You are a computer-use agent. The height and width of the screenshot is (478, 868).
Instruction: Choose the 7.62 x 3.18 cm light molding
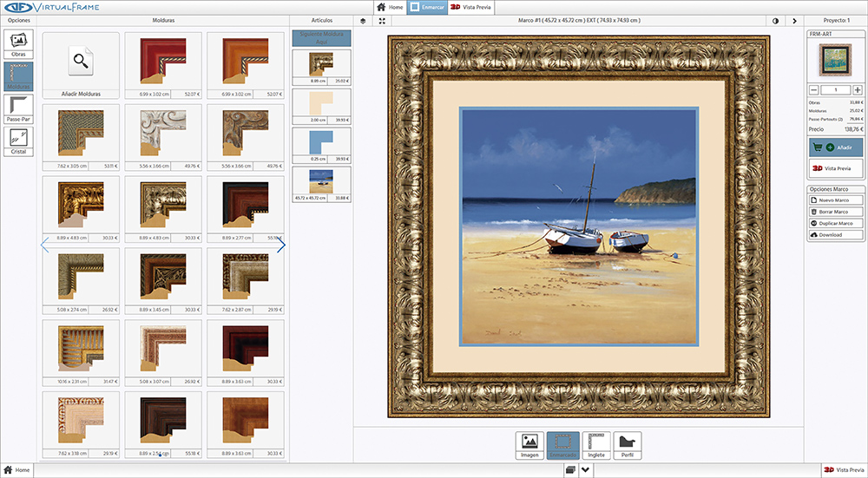81,425
